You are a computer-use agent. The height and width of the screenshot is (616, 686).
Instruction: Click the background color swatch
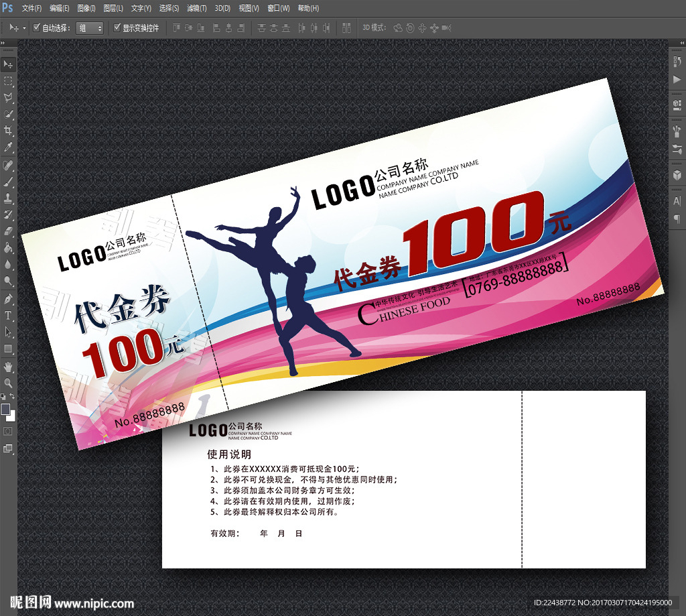12,417
